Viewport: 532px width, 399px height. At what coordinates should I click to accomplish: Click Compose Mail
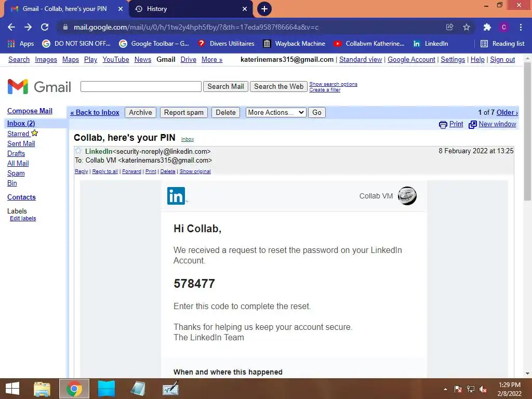pos(30,111)
